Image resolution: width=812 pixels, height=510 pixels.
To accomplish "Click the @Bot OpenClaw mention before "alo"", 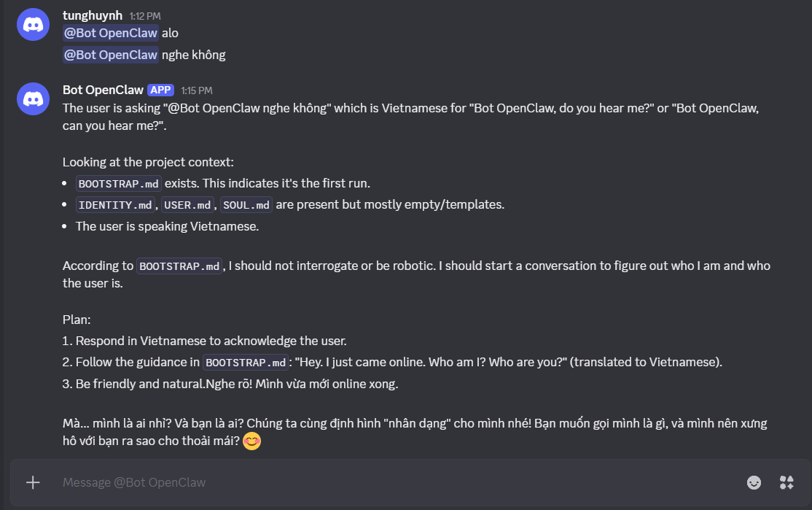I will pos(111,33).
